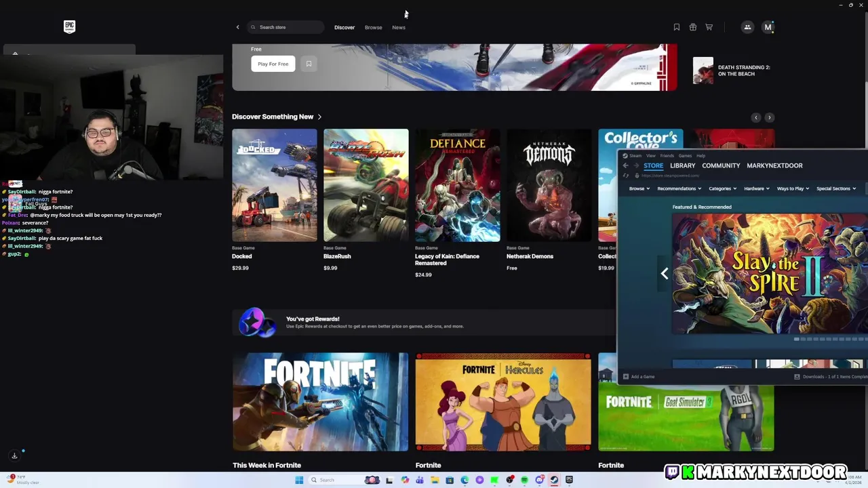Expand the Steam Browse dropdown
This screenshot has height=488, width=868.
(x=639, y=188)
